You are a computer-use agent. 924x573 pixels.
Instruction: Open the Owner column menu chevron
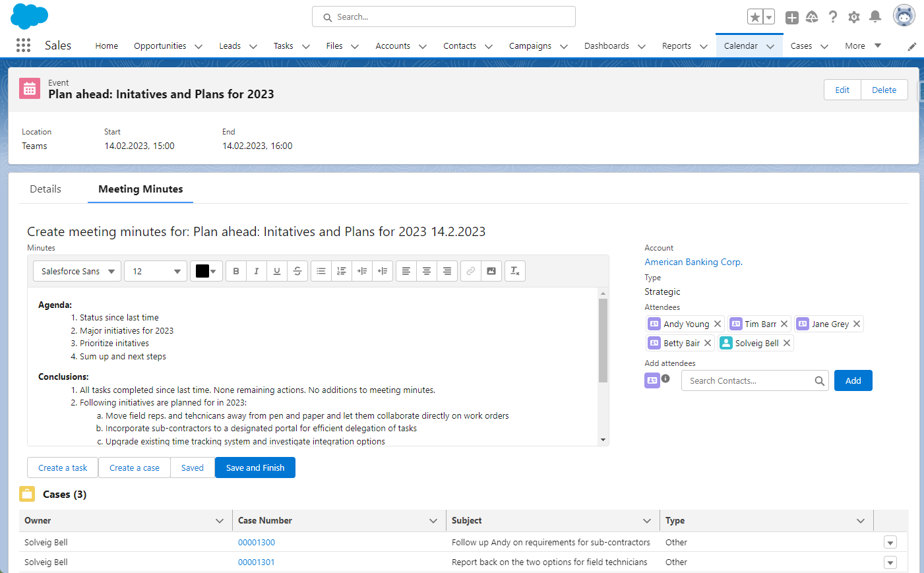[220, 521]
